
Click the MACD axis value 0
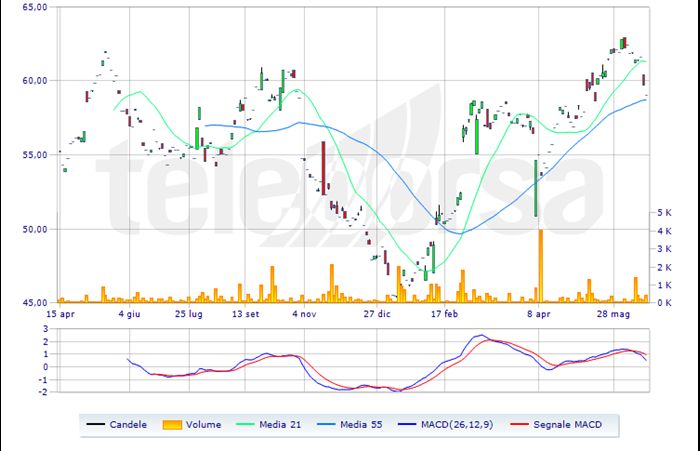click(x=45, y=367)
